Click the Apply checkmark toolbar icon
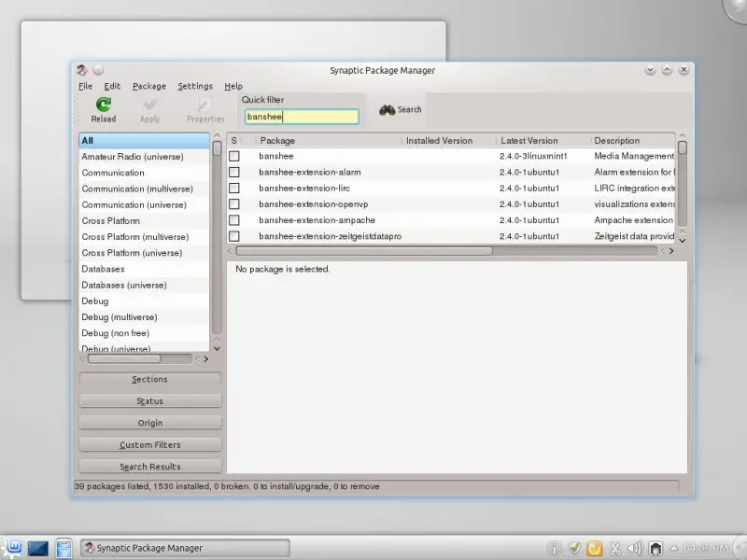The width and height of the screenshot is (747, 560). click(x=149, y=105)
